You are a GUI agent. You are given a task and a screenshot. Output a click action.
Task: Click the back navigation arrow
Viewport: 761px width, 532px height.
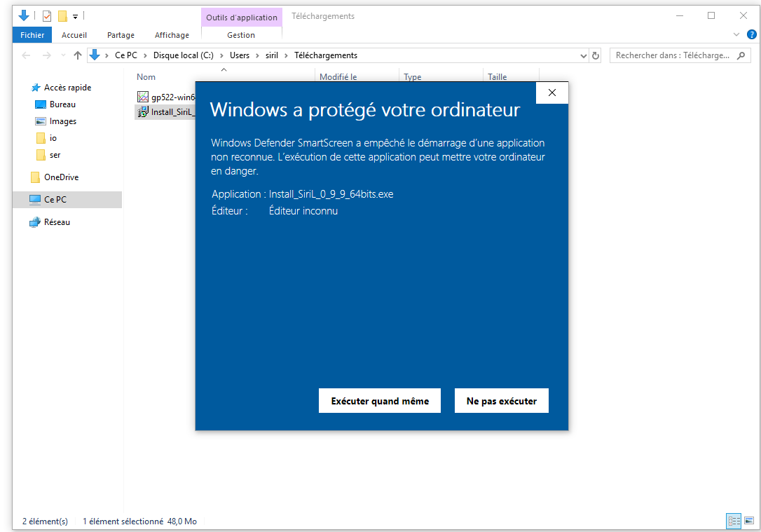(26, 55)
